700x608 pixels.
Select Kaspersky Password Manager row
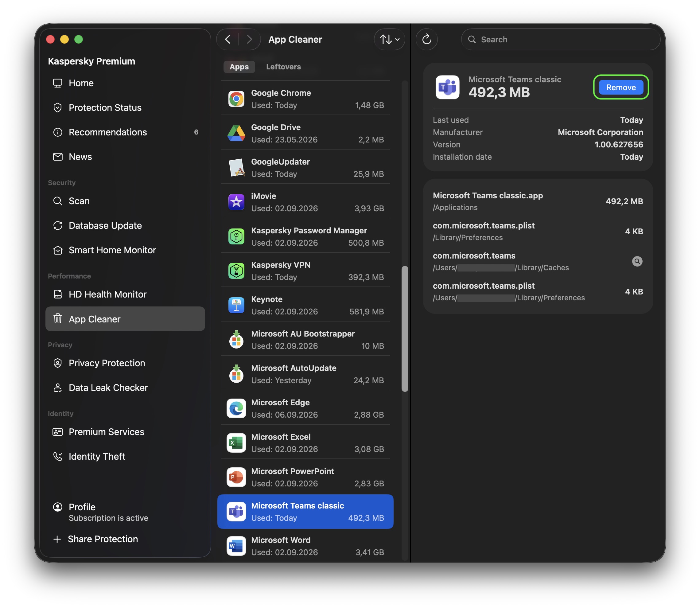click(x=305, y=236)
